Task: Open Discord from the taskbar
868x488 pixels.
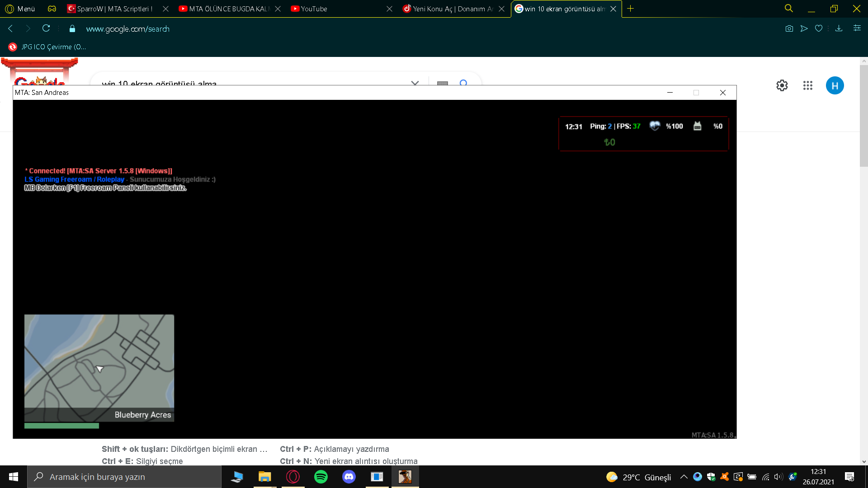Action: (x=349, y=477)
